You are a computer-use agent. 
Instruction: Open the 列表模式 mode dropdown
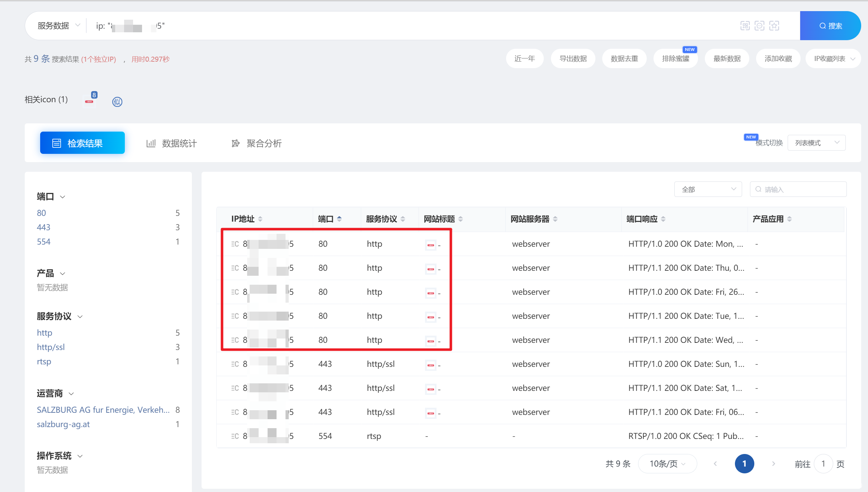(816, 143)
